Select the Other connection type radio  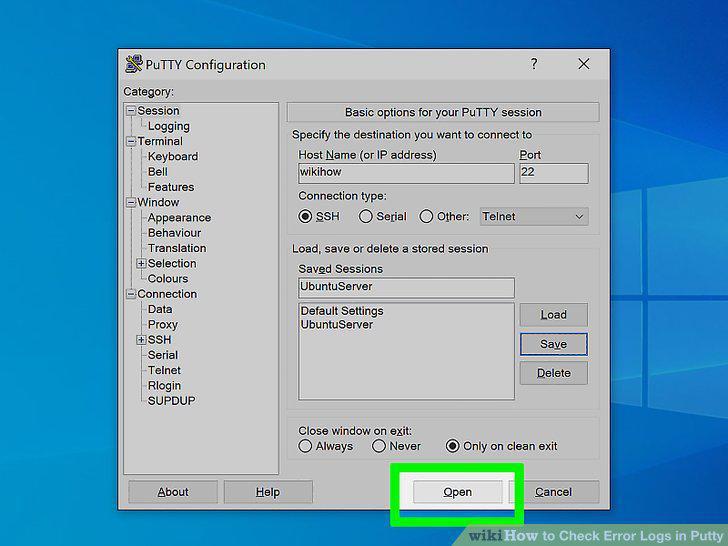click(426, 216)
